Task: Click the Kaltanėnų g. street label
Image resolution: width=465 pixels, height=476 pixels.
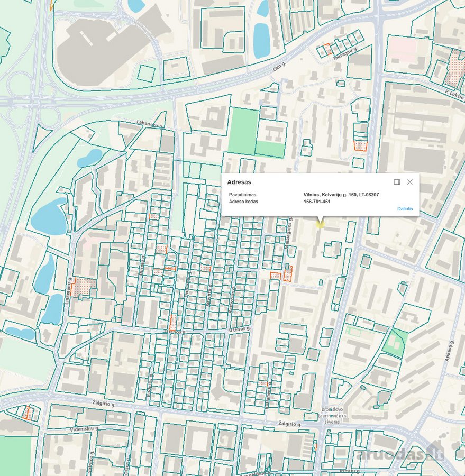Action: [268, 395]
